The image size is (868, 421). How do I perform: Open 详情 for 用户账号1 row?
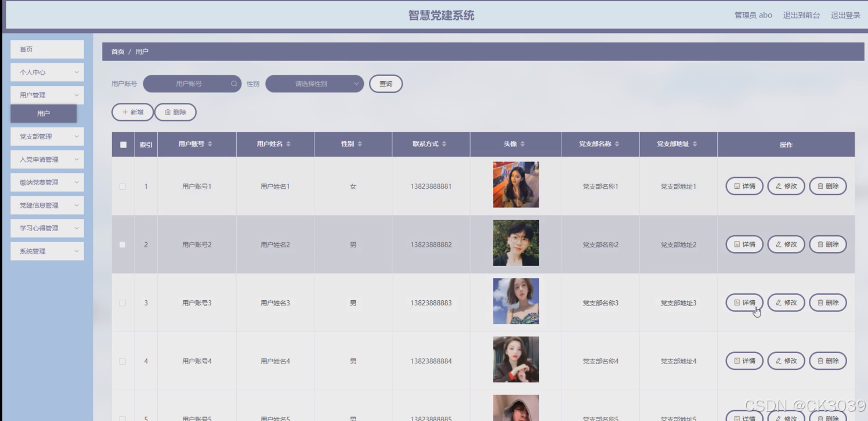(x=744, y=186)
